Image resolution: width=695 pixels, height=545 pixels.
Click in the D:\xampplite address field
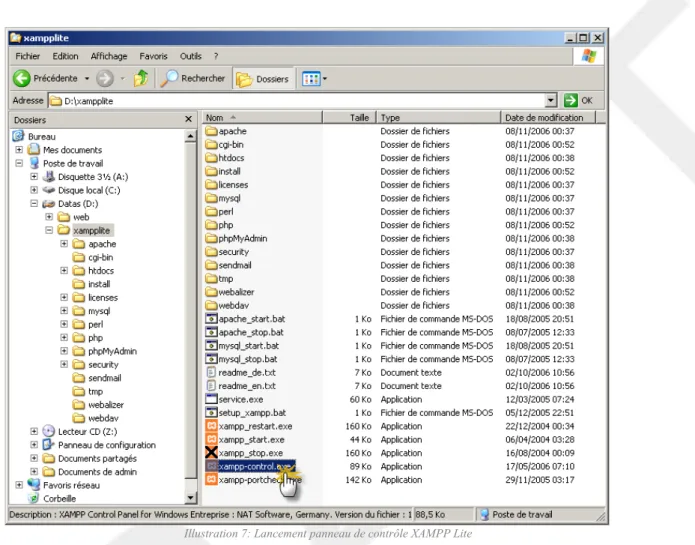click(297, 101)
